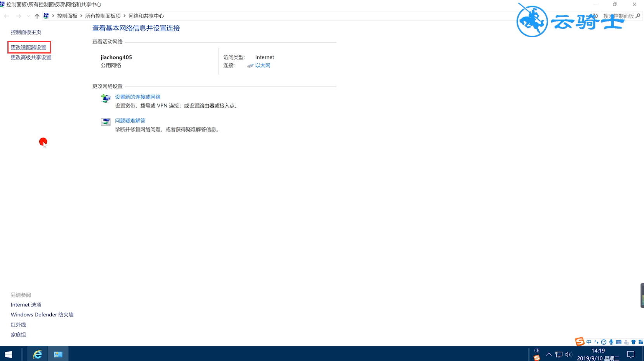Open 问题疑难解答 link
Viewport: 644px width, 361px height.
click(x=130, y=121)
